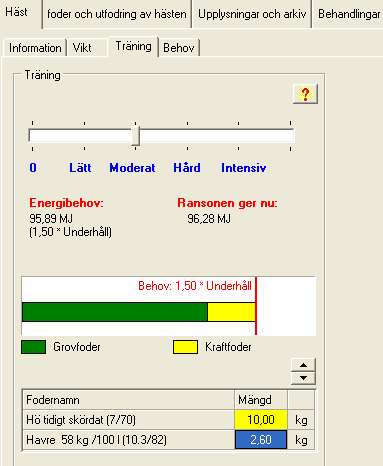Click the Intensiv training level label
This screenshot has width=383, height=466.
(x=243, y=168)
